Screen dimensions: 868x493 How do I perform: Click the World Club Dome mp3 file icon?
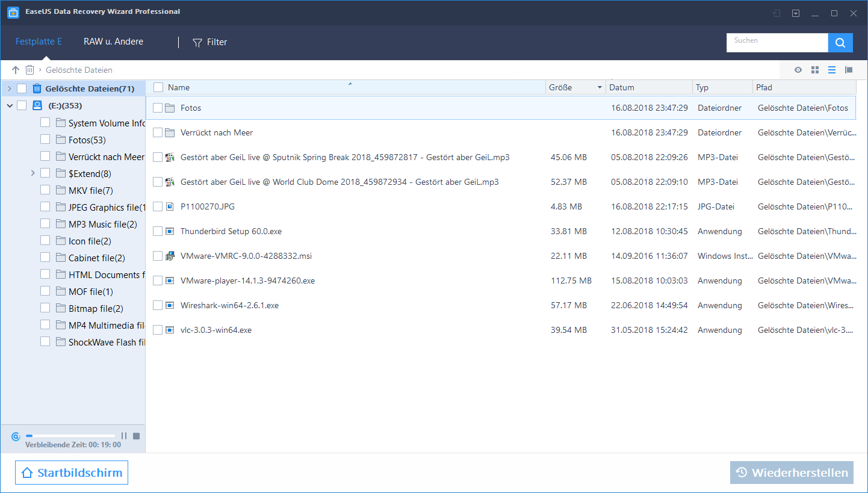(x=170, y=182)
